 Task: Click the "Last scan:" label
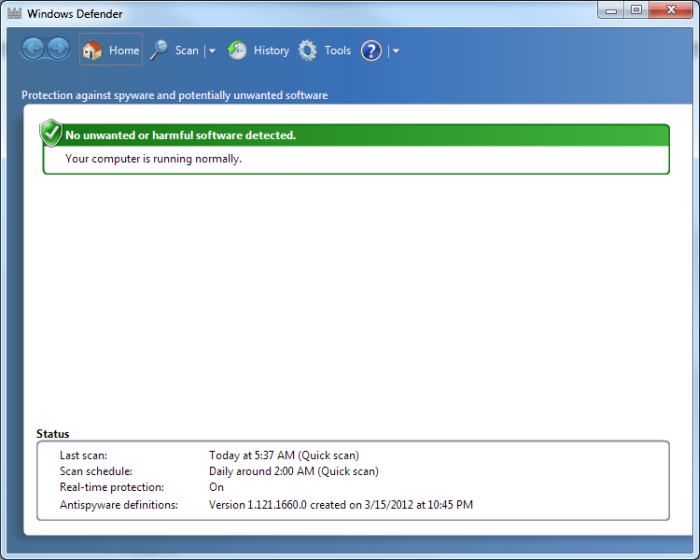[83, 456]
